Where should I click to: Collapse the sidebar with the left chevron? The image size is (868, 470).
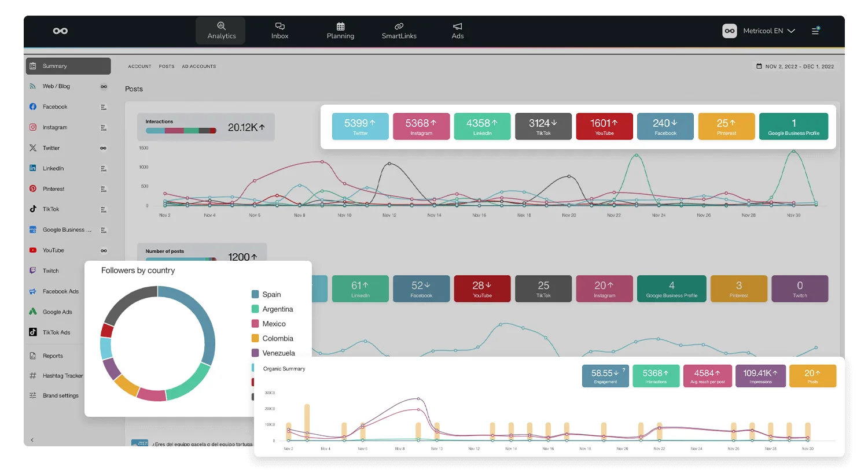[32, 440]
